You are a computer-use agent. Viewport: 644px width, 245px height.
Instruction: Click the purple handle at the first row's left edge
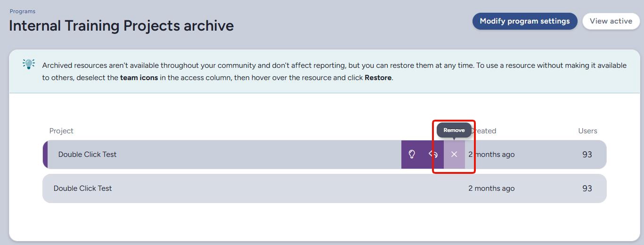[45, 155]
